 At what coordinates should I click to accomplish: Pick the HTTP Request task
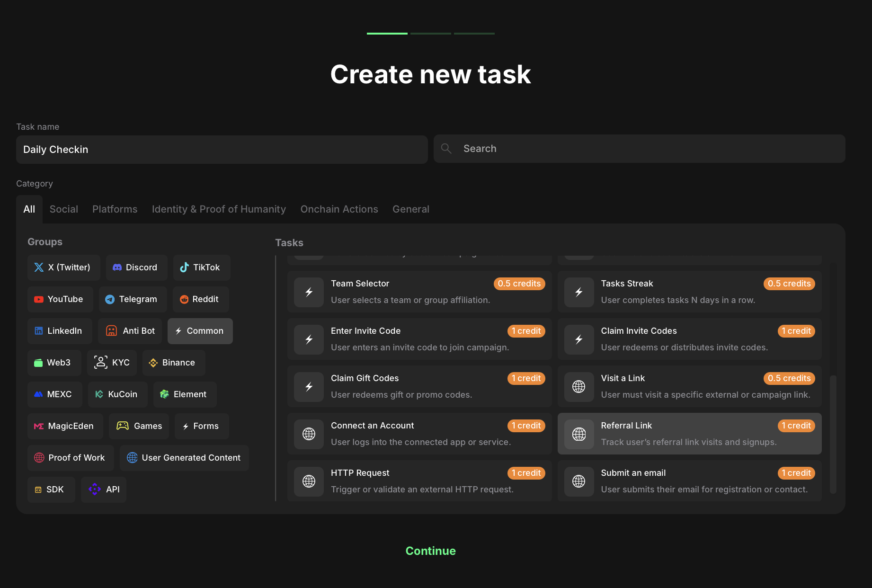coord(419,481)
